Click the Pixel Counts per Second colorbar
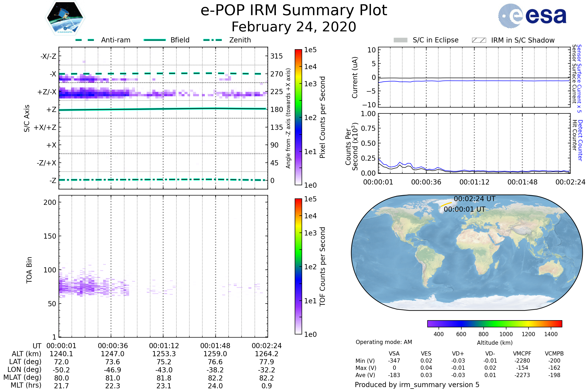 pyautogui.click(x=298, y=117)
